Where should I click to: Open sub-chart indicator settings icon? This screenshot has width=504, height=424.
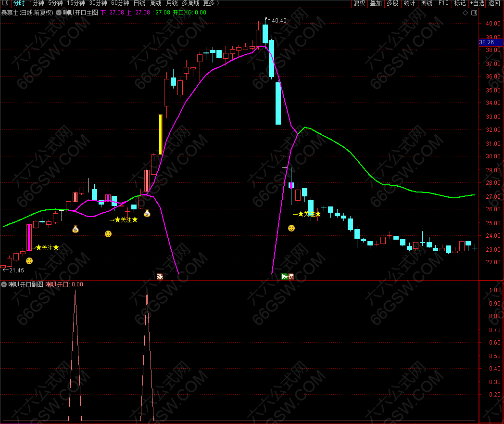pyautogui.click(x=4, y=284)
